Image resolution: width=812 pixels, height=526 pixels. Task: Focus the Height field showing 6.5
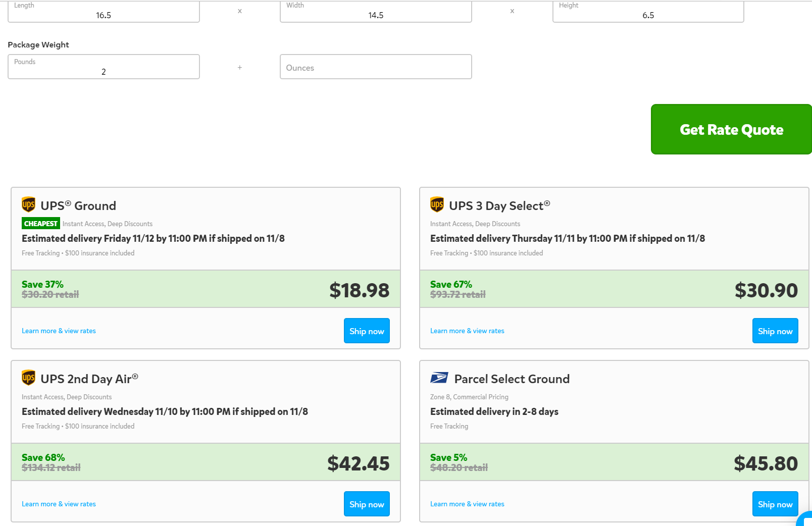(x=648, y=12)
